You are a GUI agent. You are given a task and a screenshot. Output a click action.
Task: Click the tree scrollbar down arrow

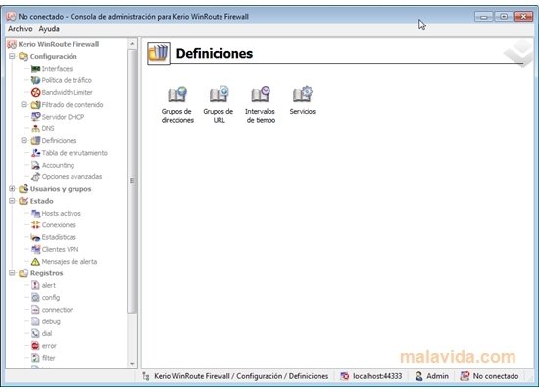click(132, 364)
